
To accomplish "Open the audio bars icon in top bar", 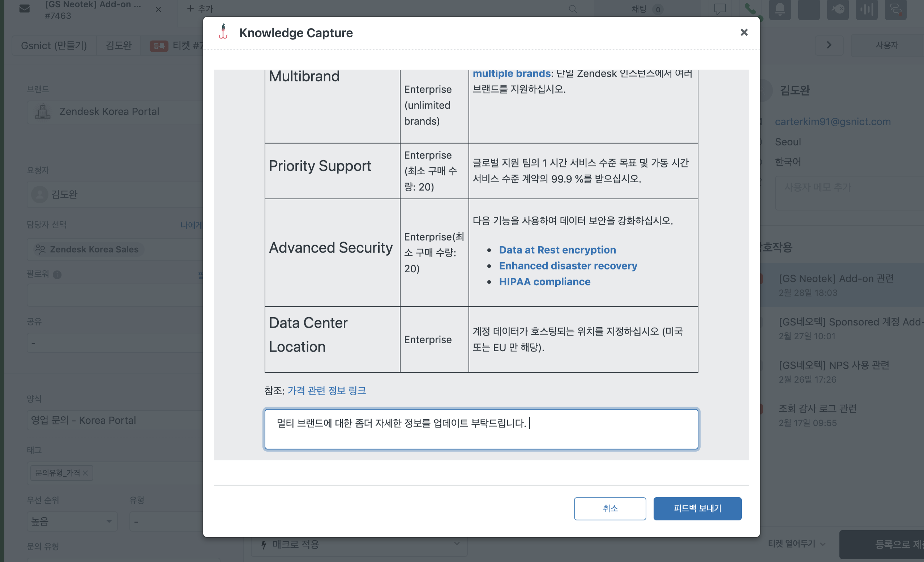I will [x=866, y=9].
